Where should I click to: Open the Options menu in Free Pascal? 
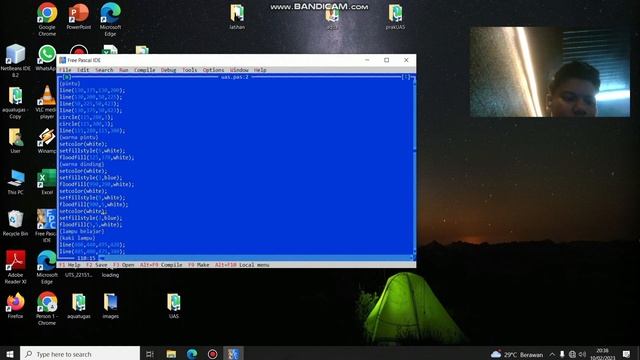(213, 70)
